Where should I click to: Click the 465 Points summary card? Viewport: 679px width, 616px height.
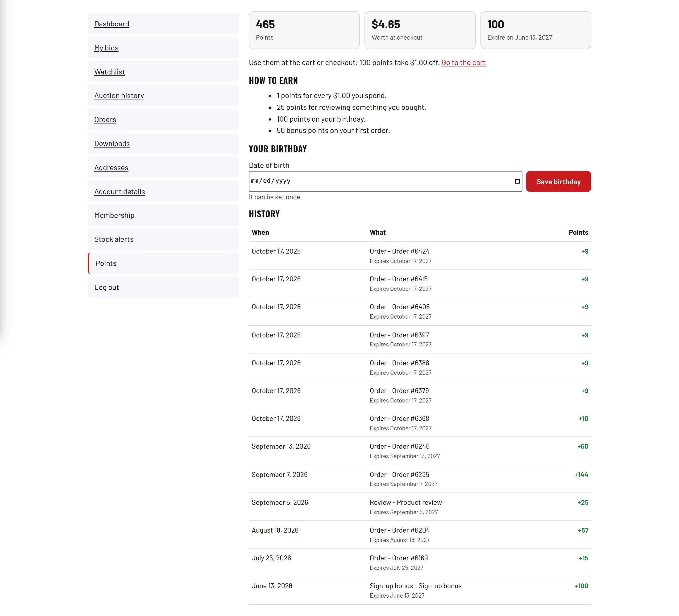[x=304, y=30]
